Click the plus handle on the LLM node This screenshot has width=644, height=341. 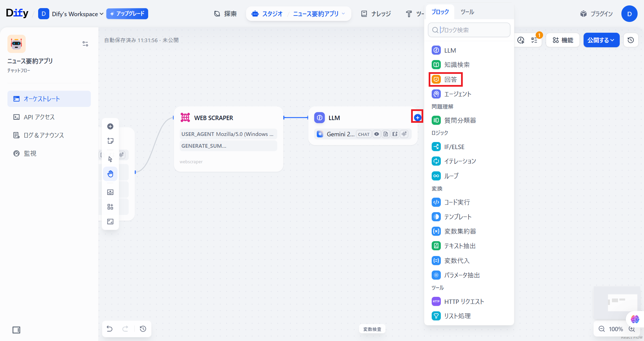click(418, 117)
